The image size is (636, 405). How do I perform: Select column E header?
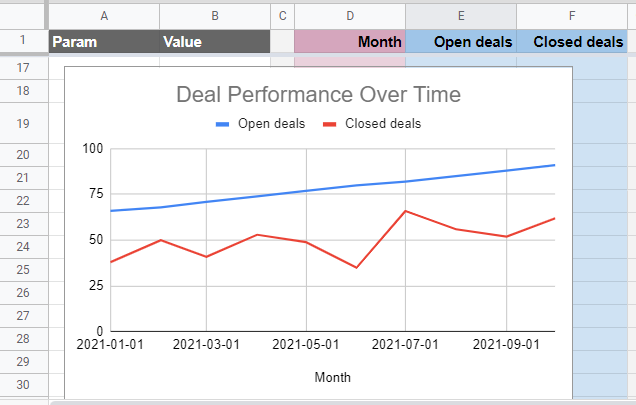461,16
